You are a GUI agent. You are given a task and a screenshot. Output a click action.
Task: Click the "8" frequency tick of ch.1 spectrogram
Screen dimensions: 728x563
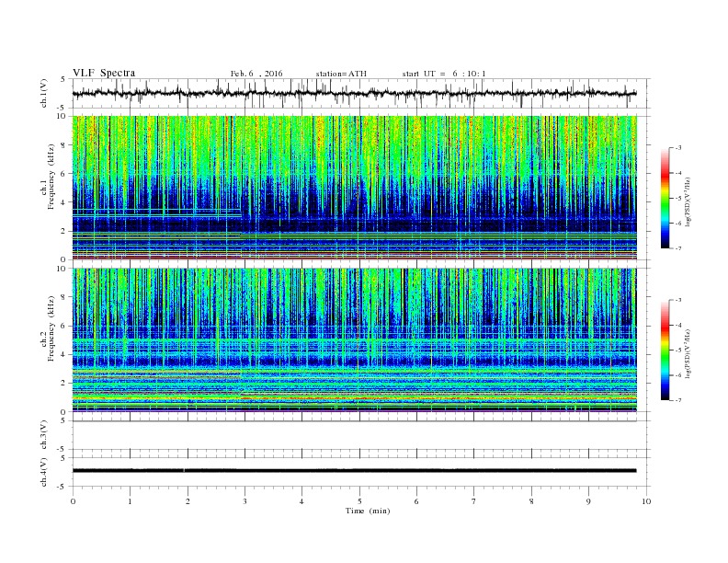64,145
